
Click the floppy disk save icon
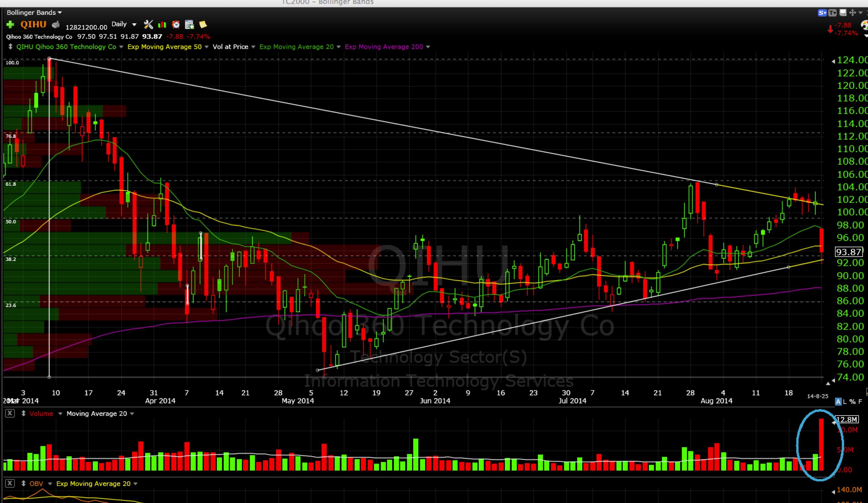point(842,13)
